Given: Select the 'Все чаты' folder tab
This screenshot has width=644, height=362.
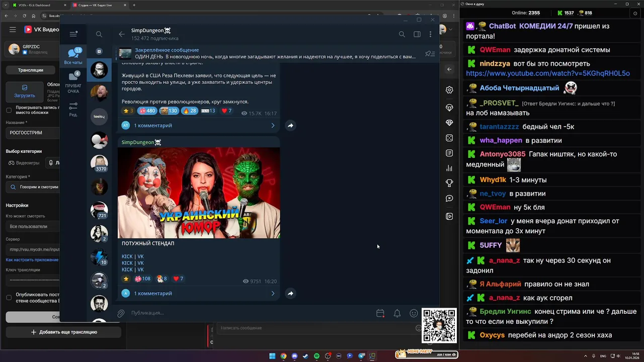Looking at the screenshot, I should click(73, 56).
